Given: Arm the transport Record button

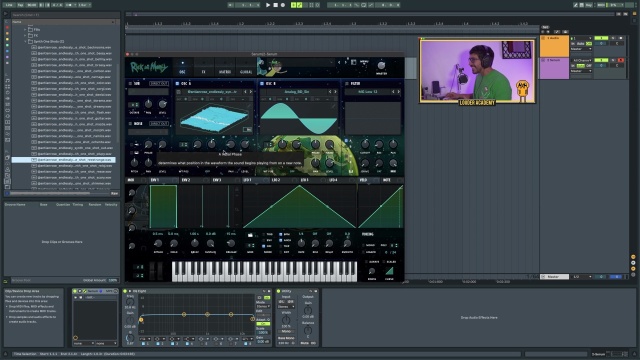Looking at the screenshot, I should 282,5.
